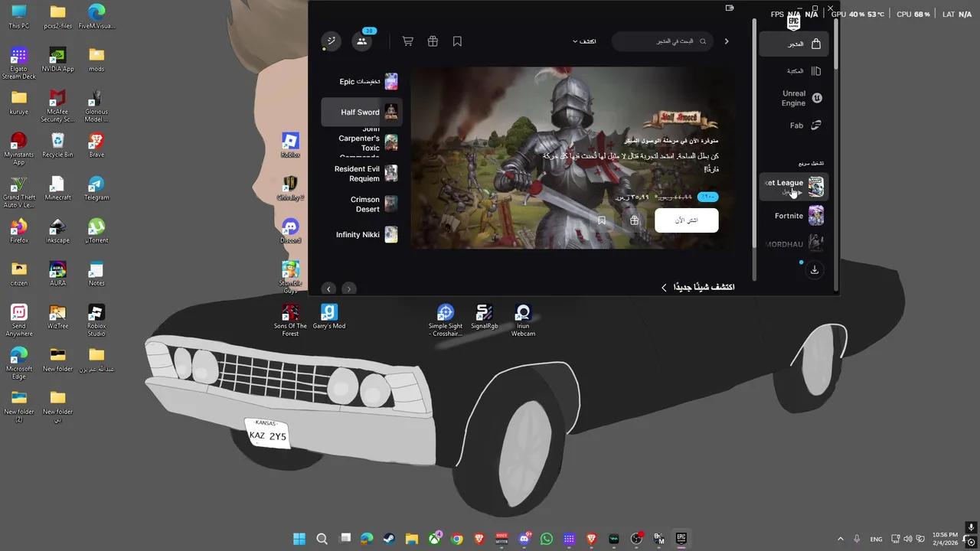This screenshot has height=551, width=980.
Task: Open the shopping cart icon
Action: point(408,41)
